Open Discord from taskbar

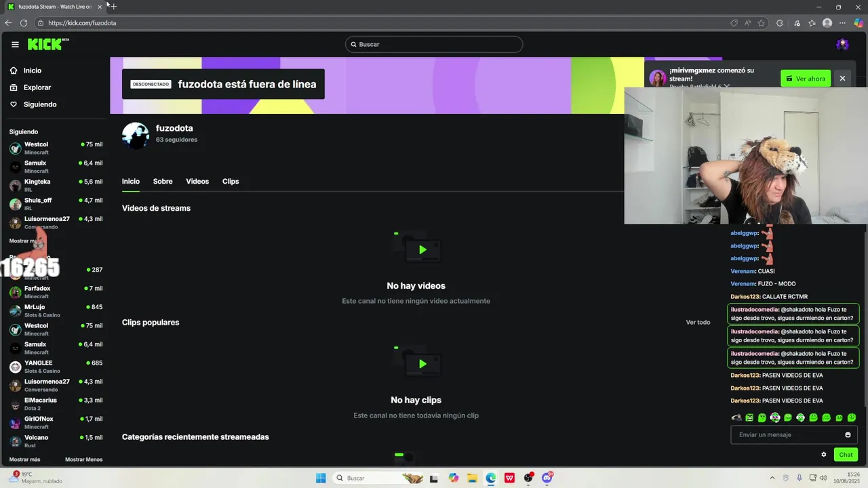pos(547,478)
